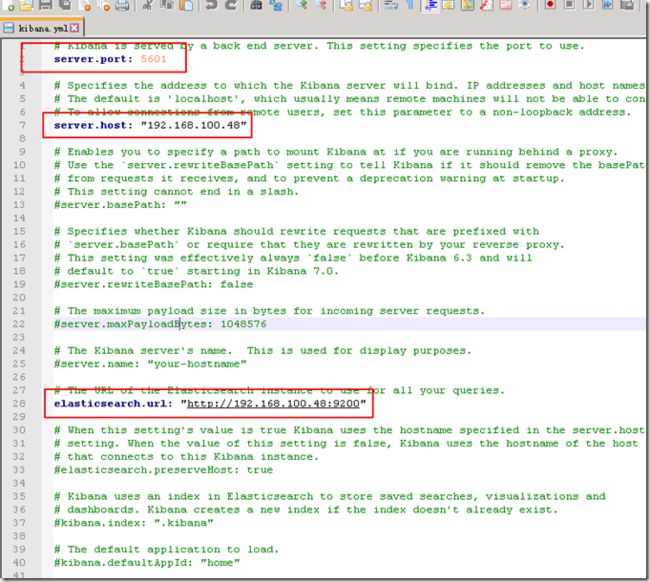Close all documents via the toolbar icon
This screenshot has height=582, width=650.
104,5
